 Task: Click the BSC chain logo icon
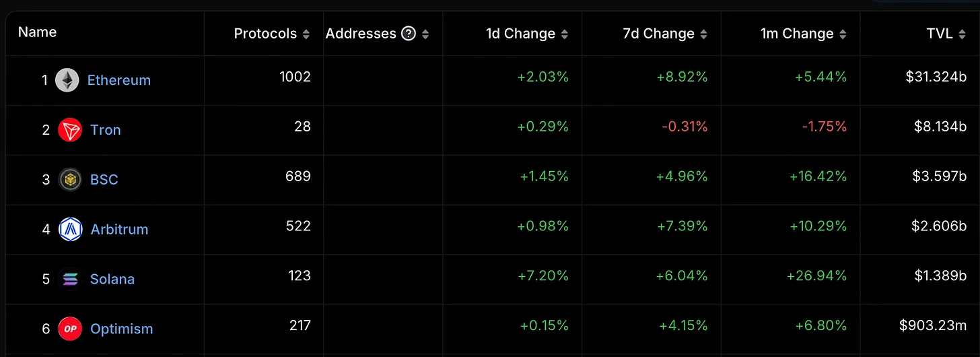click(70, 180)
